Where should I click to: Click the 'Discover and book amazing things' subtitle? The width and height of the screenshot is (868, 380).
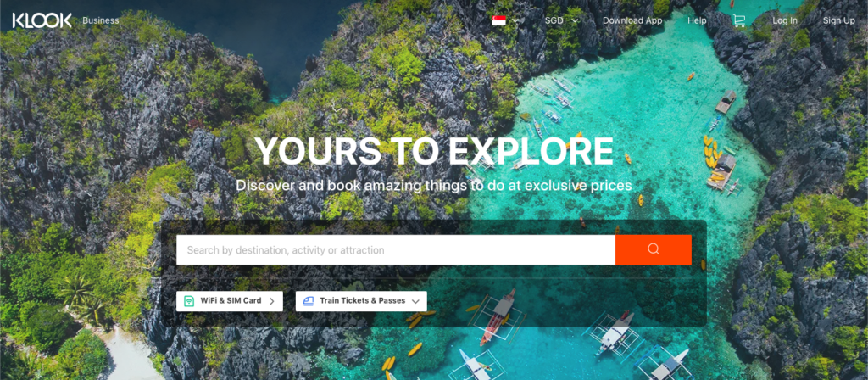point(434,185)
